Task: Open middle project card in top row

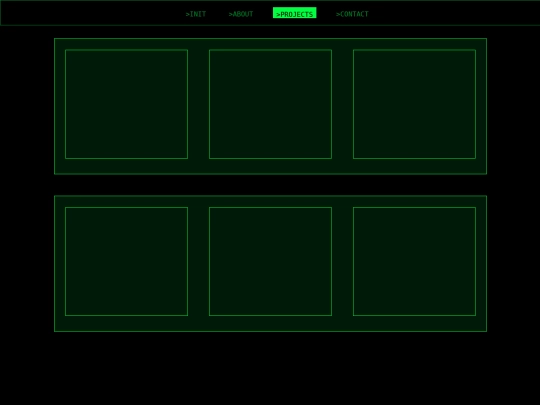Action: click(x=270, y=104)
